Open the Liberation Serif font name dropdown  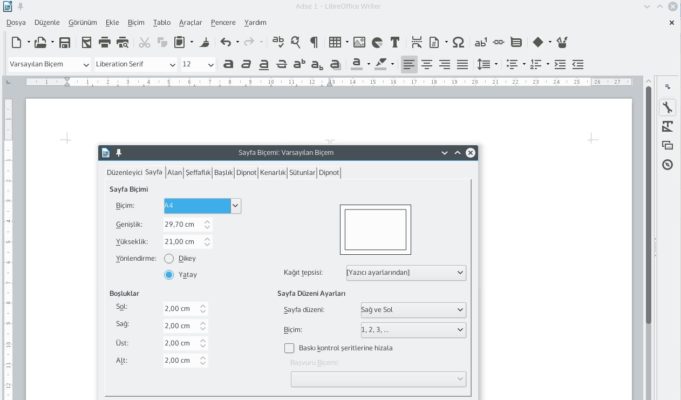coord(170,64)
